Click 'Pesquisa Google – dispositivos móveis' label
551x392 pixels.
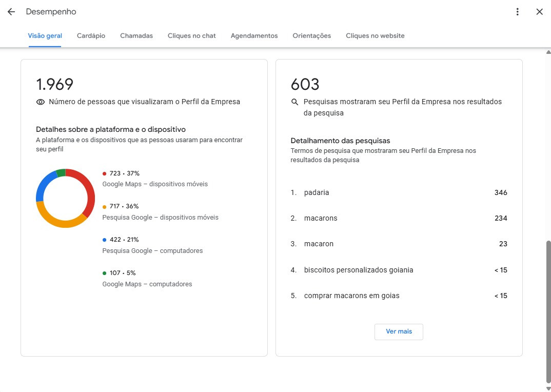pos(160,218)
